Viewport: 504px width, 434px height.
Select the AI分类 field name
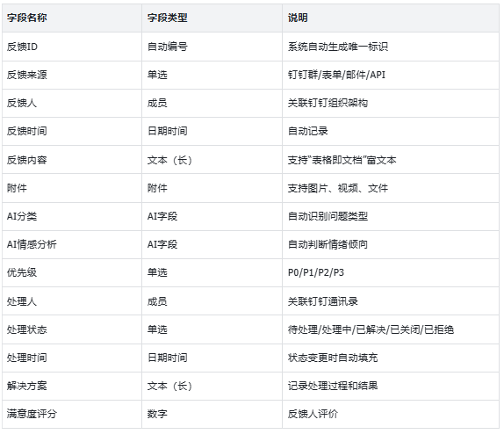click(22, 216)
